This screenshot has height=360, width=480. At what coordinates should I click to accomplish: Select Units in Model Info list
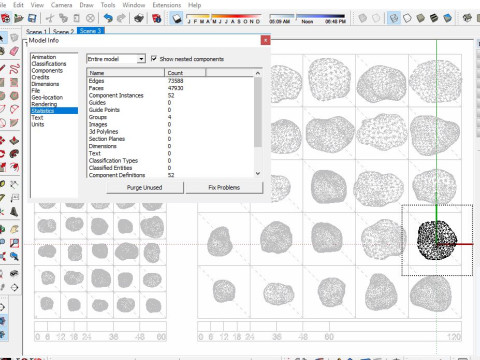(38, 124)
